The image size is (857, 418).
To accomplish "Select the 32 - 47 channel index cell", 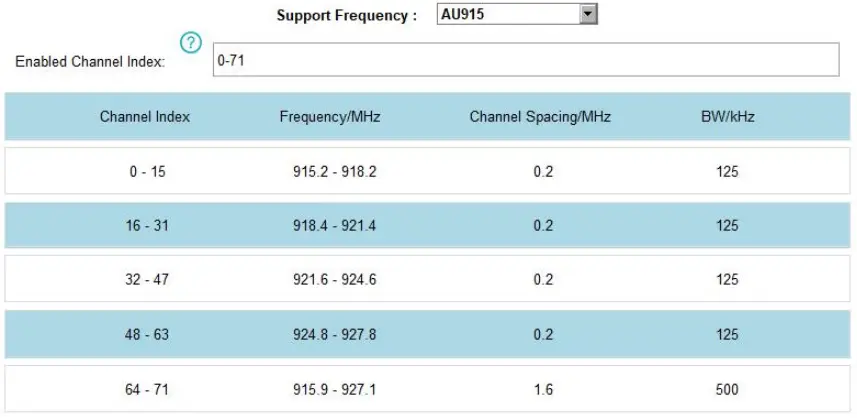I will coord(147,280).
